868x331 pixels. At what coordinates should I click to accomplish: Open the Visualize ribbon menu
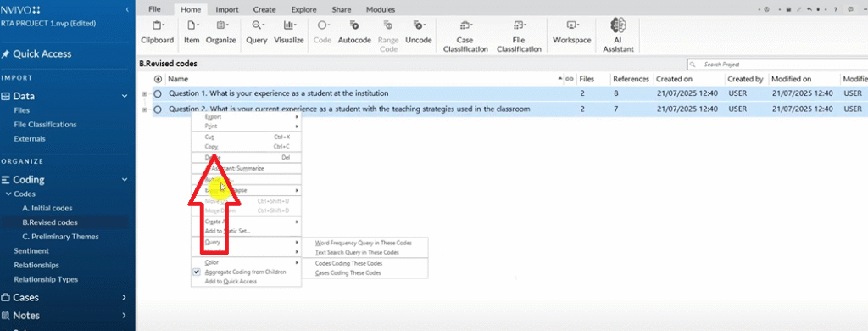coord(289,33)
